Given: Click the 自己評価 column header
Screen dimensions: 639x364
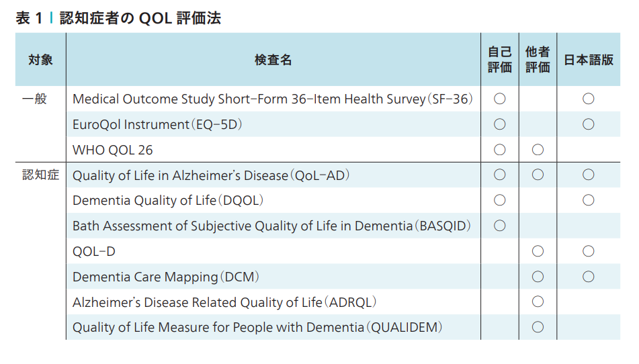Looking at the screenshot, I should click(499, 60).
